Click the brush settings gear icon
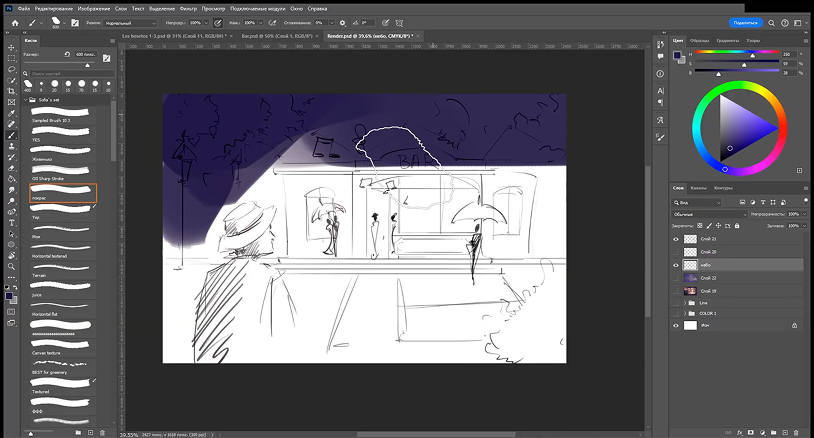Viewport: 814px width, 438px height. pos(342,22)
